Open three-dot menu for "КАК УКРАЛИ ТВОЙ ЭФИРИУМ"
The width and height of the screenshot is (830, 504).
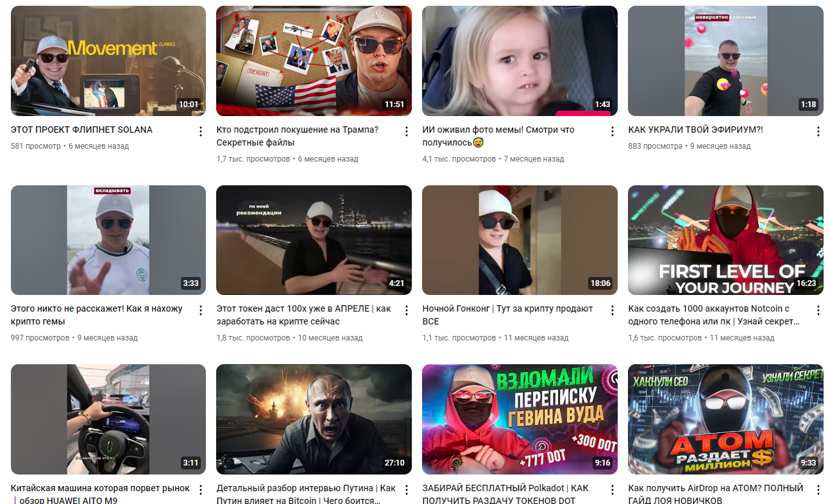(818, 131)
